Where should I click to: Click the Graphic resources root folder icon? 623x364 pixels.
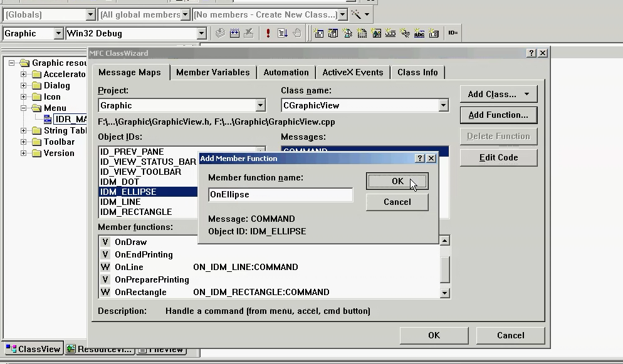pos(24,63)
